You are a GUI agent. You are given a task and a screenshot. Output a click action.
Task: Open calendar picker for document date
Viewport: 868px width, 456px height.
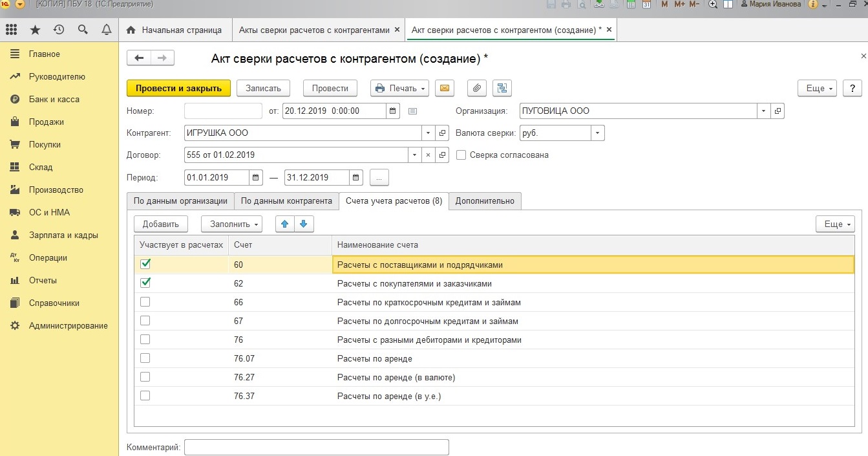(x=393, y=111)
